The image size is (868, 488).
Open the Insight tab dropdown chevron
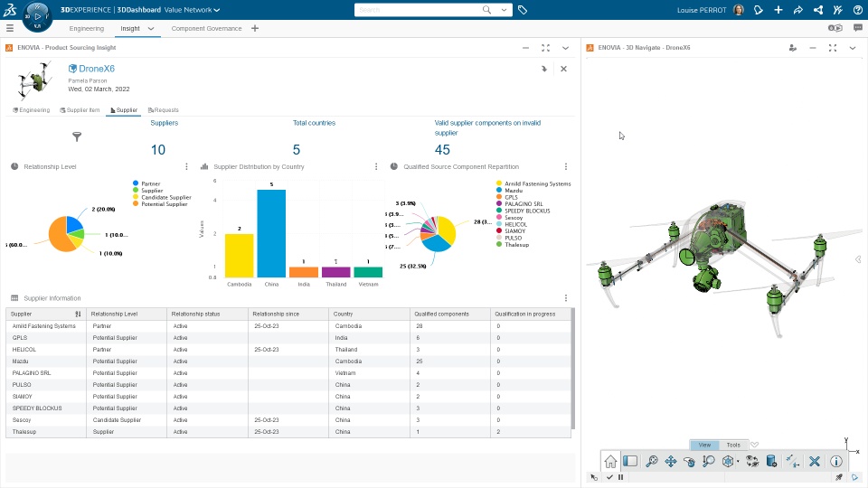(x=151, y=28)
